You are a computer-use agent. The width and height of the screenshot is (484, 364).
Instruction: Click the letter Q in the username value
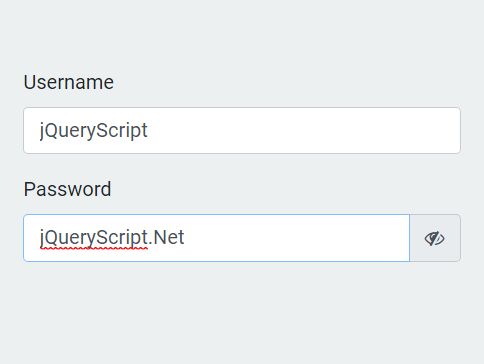tap(51, 130)
